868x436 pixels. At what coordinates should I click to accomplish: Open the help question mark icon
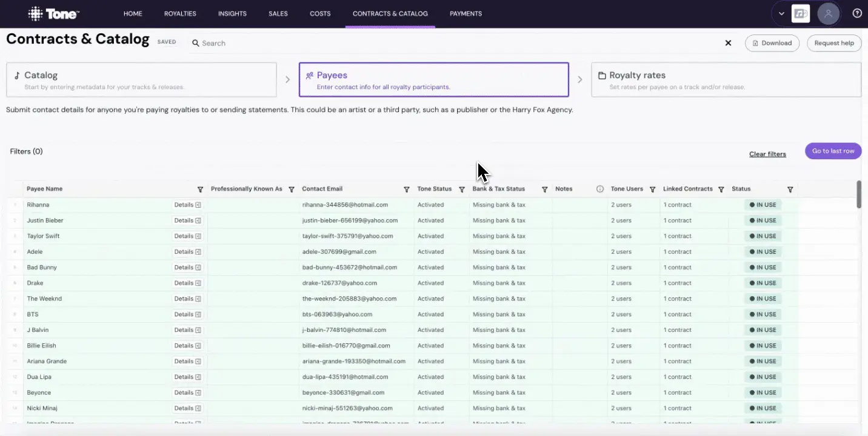[x=857, y=13]
